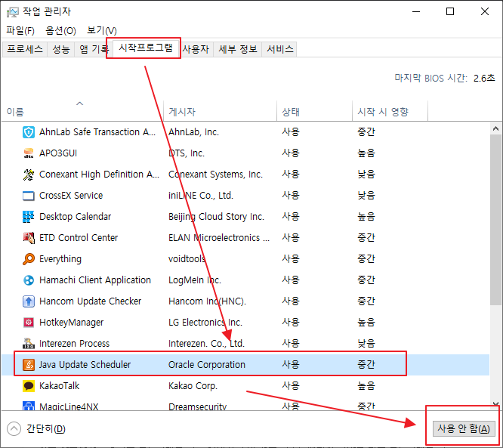503x448 pixels.
Task: Click the ETD Control Center icon
Action: point(29,238)
